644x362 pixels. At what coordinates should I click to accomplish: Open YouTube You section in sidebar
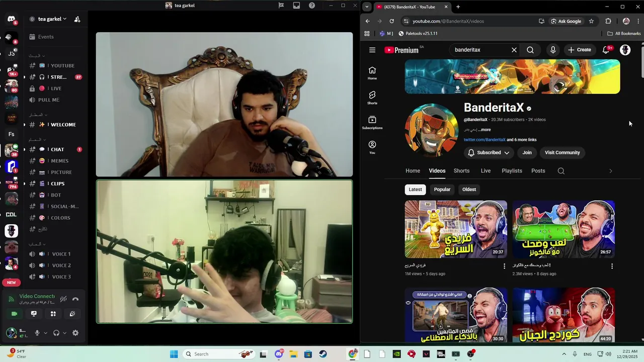point(372,147)
